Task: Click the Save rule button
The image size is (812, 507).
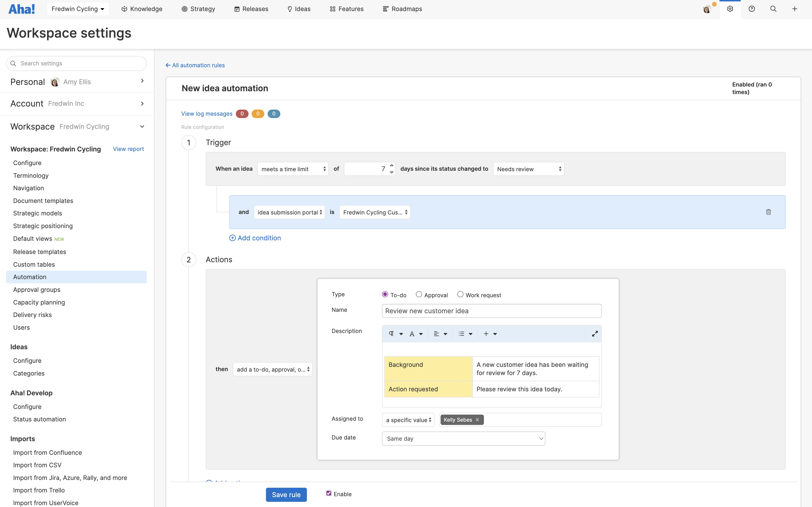Action: 286,495
